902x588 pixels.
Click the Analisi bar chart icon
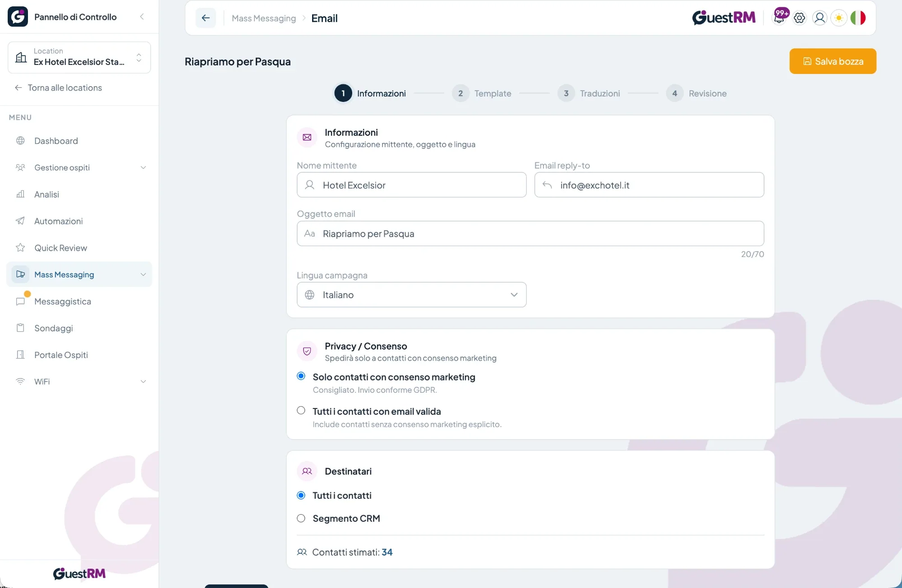20,194
